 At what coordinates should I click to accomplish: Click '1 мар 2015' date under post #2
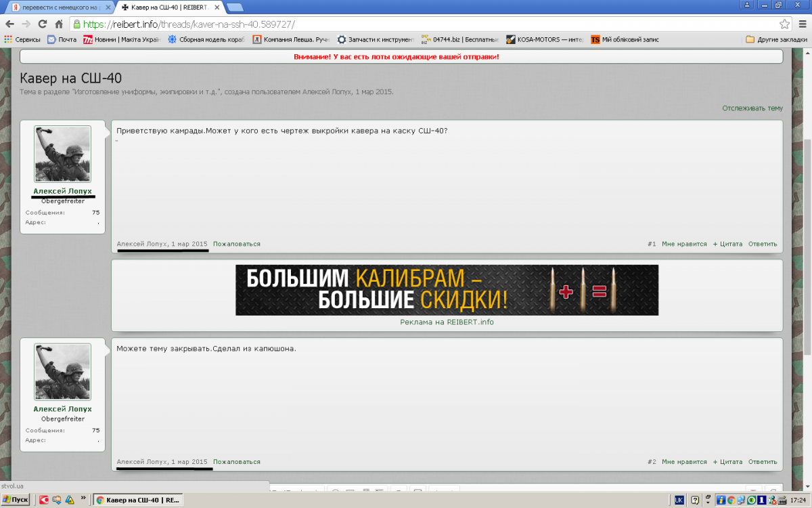pos(189,462)
